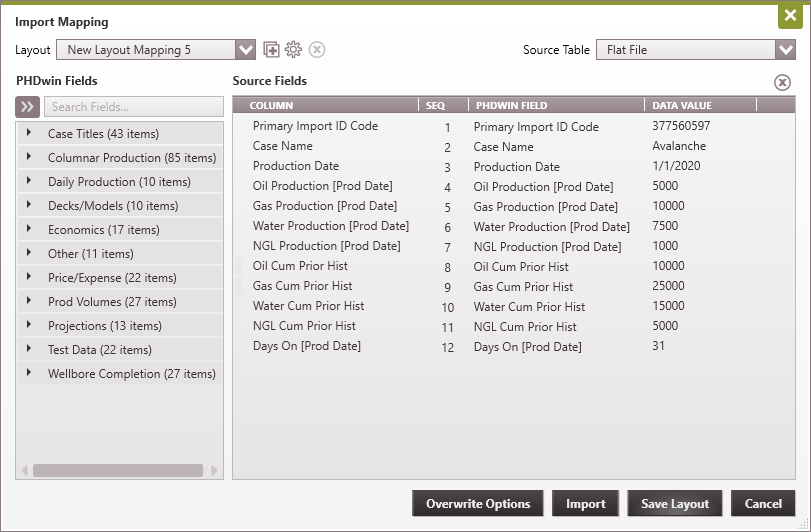Click data value Avalanche
811x532 pixels.
click(679, 146)
